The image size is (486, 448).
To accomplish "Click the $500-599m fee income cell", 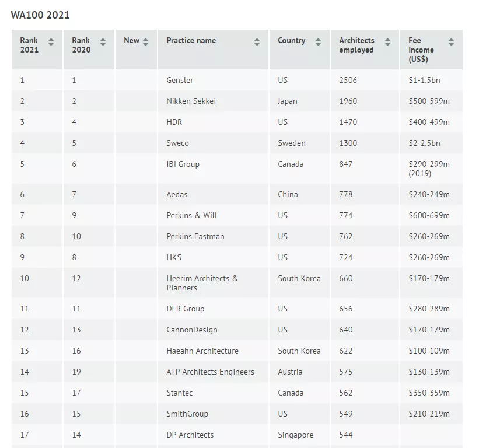I will (431, 101).
